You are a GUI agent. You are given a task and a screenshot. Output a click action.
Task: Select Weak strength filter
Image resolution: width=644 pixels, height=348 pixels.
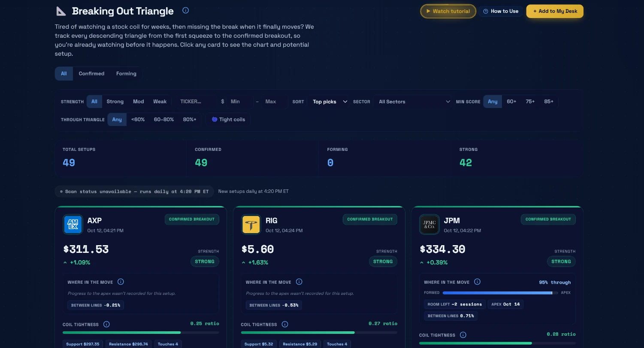click(x=160, y=102)
